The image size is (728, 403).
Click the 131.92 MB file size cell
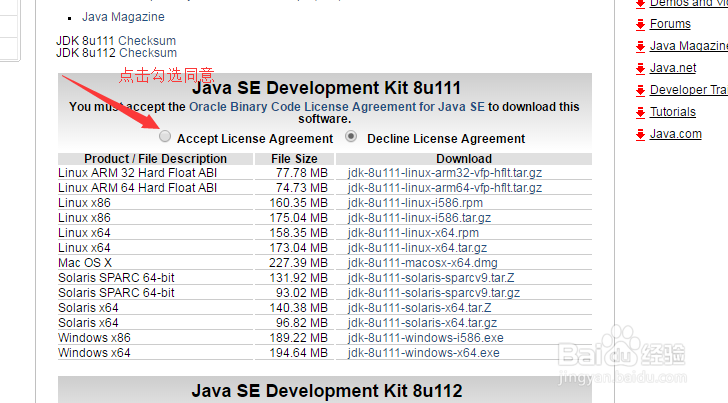pyautogui.click(x=299, y=278)
